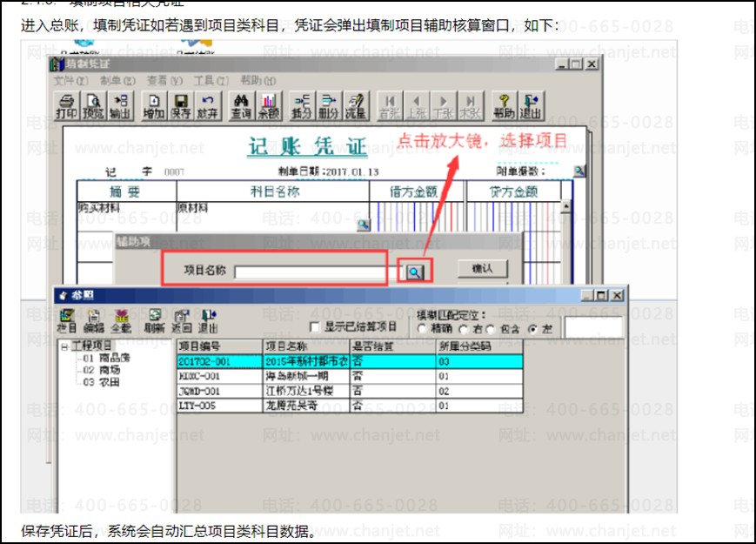Click 返回 return icon in reference window
Screen dimensions: 756x544
click(182, 322)
